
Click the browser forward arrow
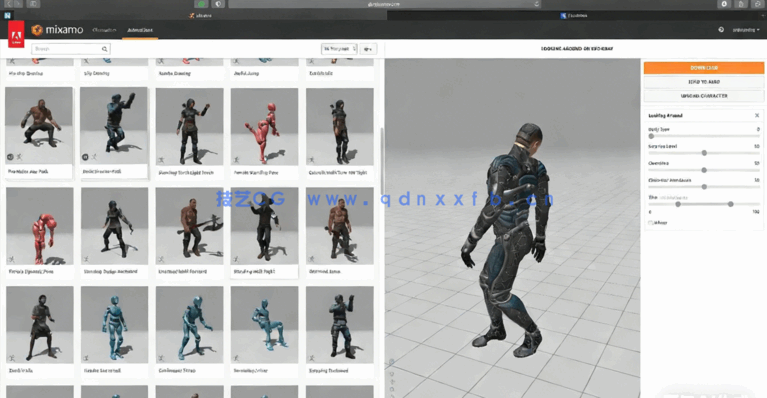(x=18, y=4)
